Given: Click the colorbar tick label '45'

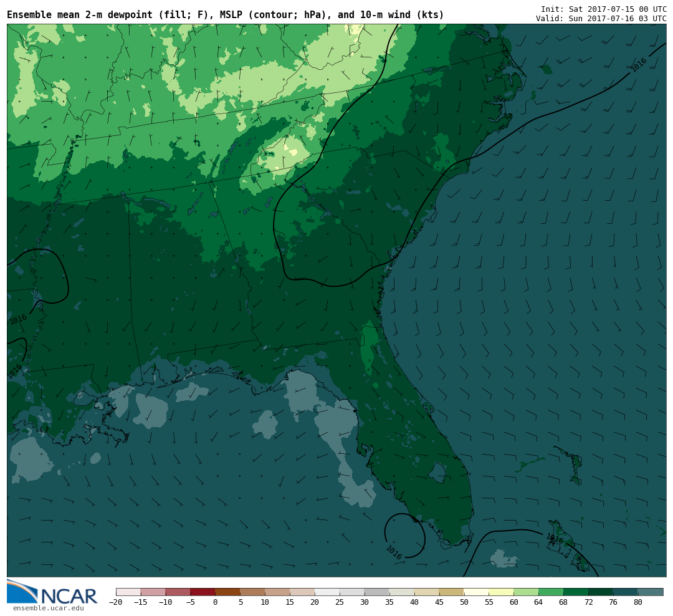Looking at the screenshot, I should pos(439,602).
